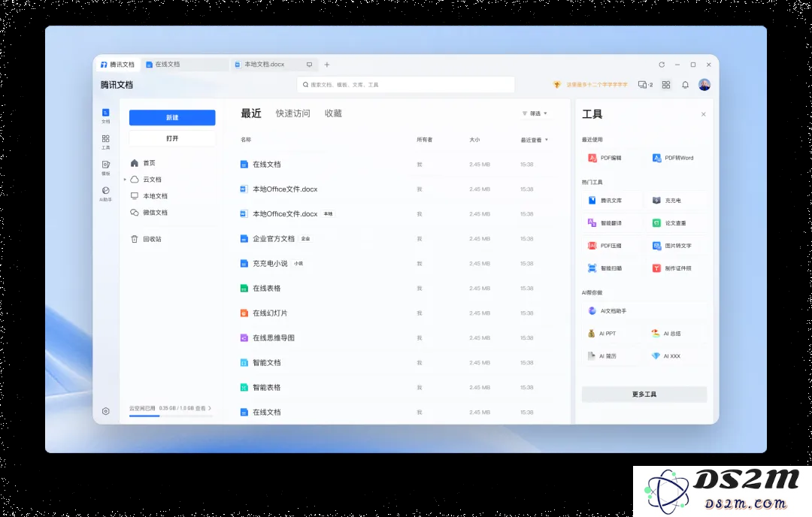
Task: Click the 打开 button
Action: pyautogui.click(x=172, y=139)
